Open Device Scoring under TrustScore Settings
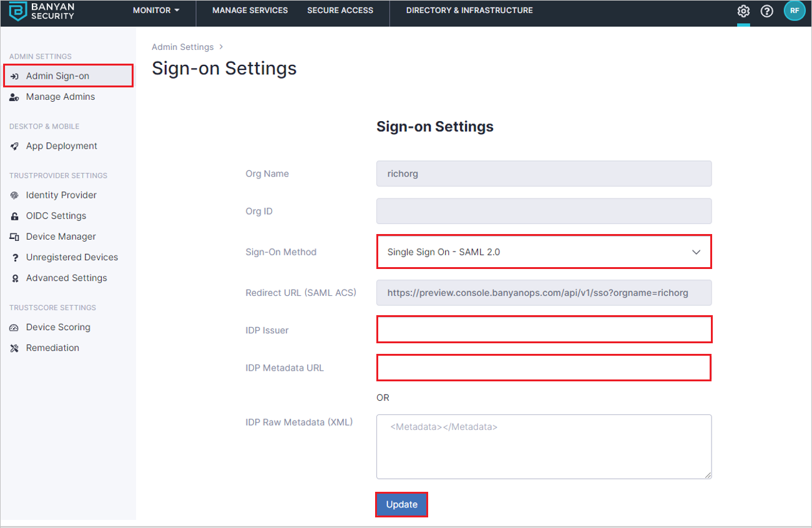Image resolution: width=812 pixels, height=528 pixels. click(58, 327)
